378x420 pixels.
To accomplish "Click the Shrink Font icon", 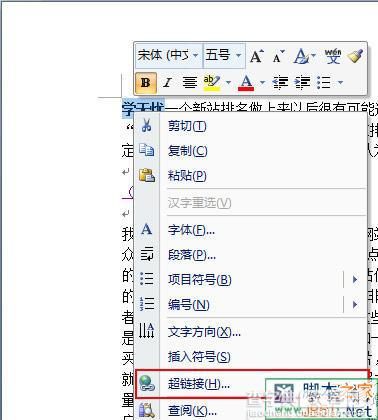I will coord(278,56).
